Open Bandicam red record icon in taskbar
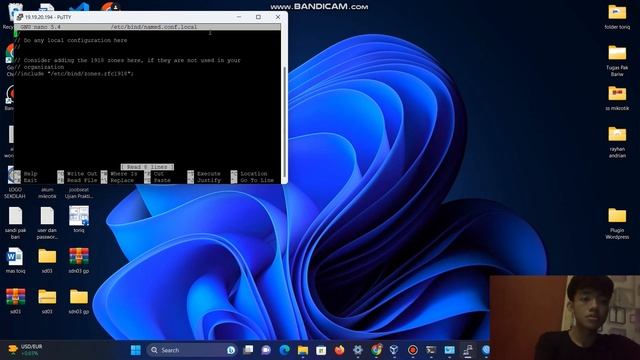 [x=413, y=350]
